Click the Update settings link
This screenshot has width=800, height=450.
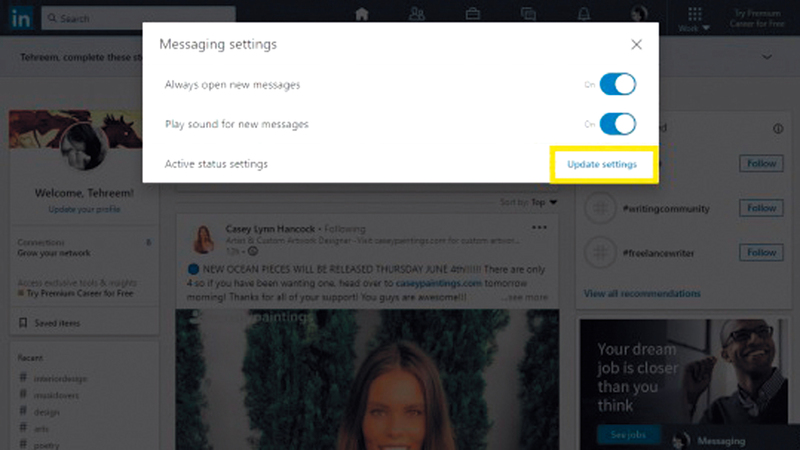point(602,164)
